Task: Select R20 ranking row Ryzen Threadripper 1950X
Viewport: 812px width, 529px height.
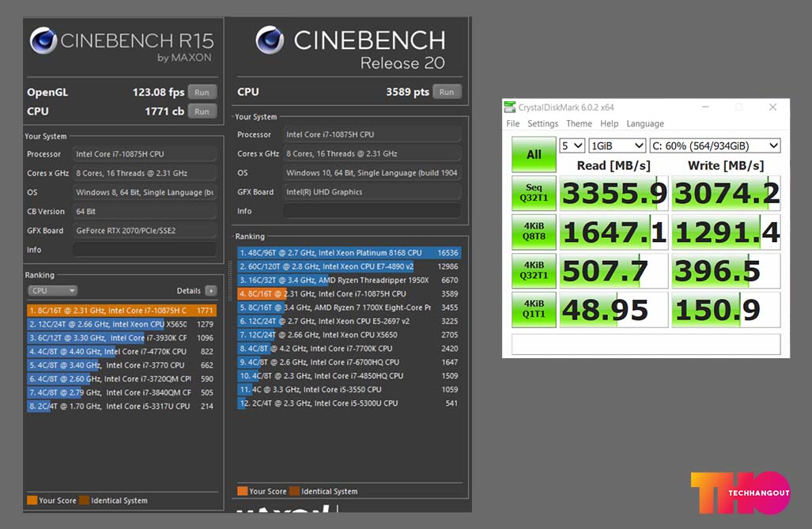Action: click(x=349, y=280)
